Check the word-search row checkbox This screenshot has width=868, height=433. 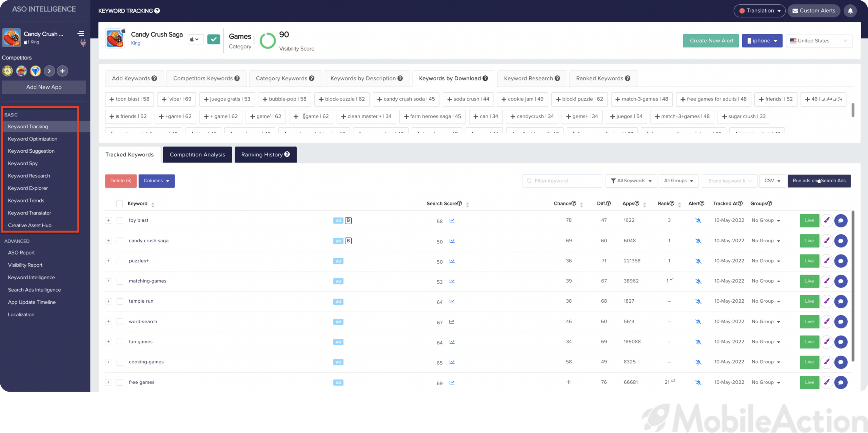(x=120, y=322)
